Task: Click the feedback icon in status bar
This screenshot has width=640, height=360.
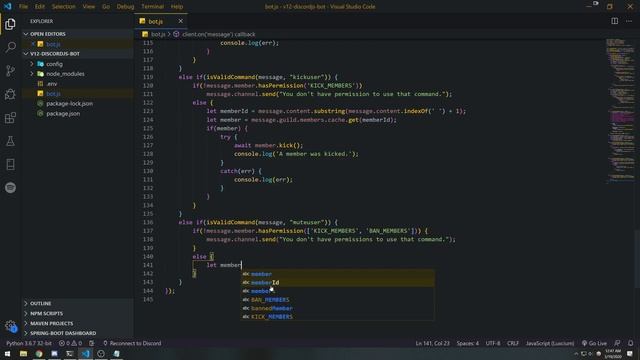Action: pyautogui.click(x=618, y=343)
